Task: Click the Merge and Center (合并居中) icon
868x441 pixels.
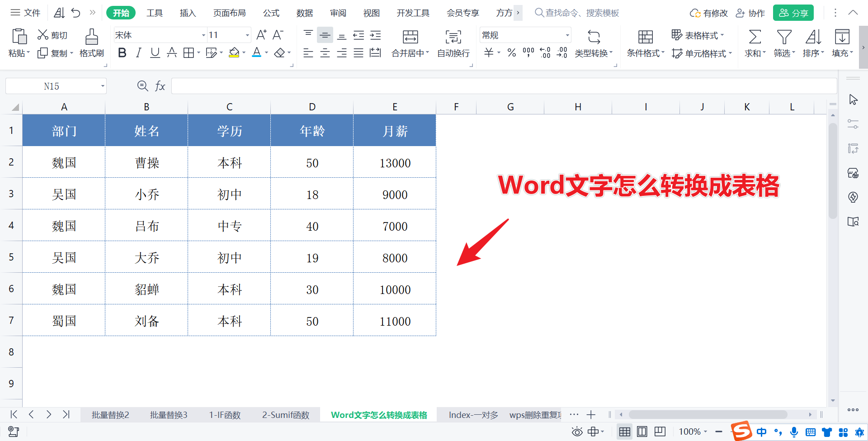Action: tap(410, 37)
